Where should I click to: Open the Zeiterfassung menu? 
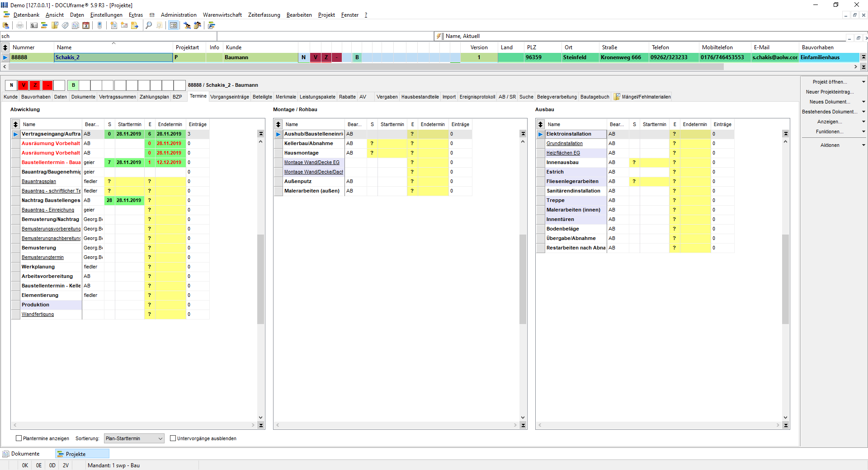(264, 15)
